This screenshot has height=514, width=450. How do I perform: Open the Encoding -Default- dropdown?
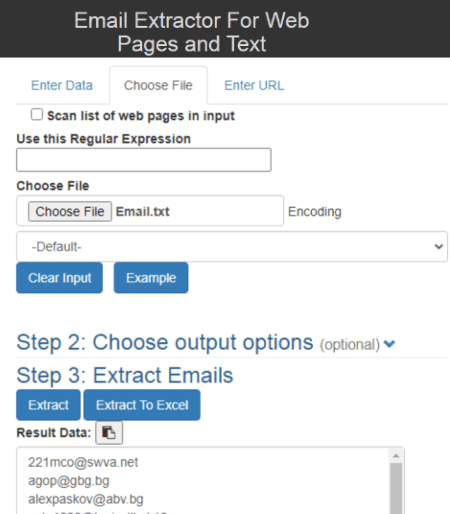coord(232,246)
